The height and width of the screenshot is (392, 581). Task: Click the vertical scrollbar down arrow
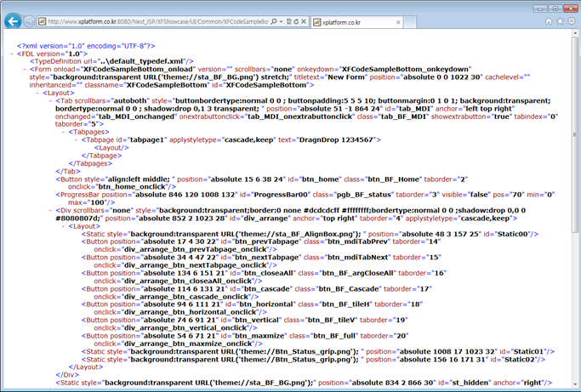pos(575,386)
